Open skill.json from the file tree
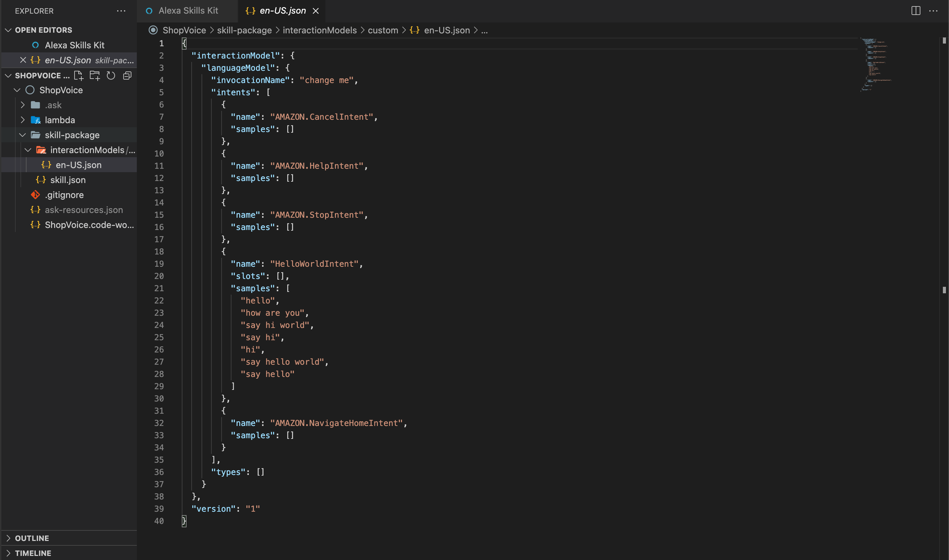Image resolution: width=949 pixels, height=560 pixels. (x=68, y=180)
